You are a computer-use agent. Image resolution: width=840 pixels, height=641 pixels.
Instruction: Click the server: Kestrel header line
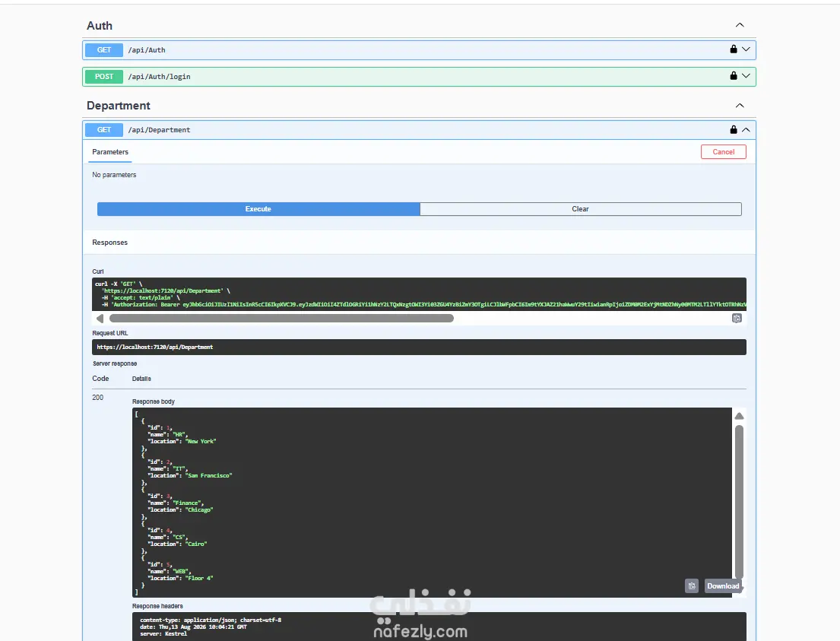click(x=163, y=633)
